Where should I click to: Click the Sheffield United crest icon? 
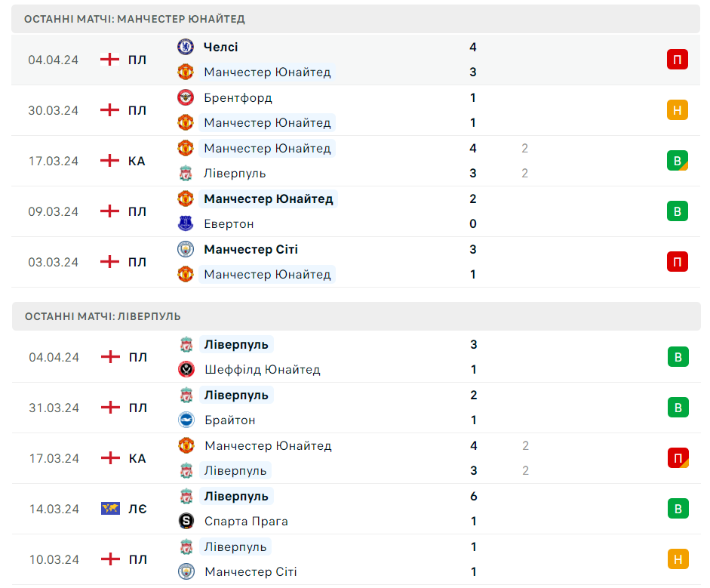point(186,370)
